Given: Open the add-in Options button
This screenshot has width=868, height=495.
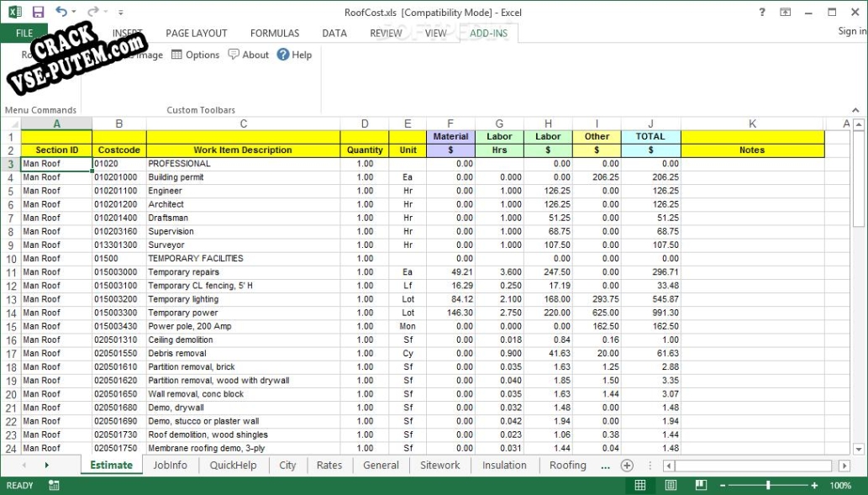Looking at the screenshot, I should click(196, 55).
